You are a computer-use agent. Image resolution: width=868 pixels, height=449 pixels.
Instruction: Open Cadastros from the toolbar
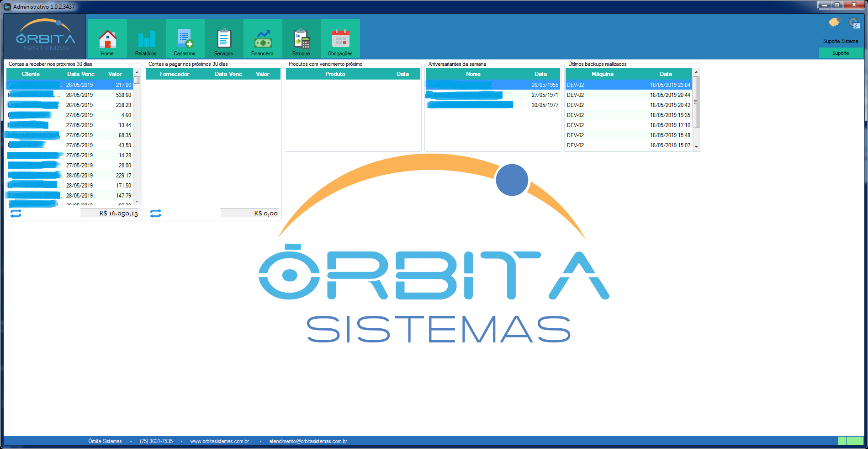(185, 40)
